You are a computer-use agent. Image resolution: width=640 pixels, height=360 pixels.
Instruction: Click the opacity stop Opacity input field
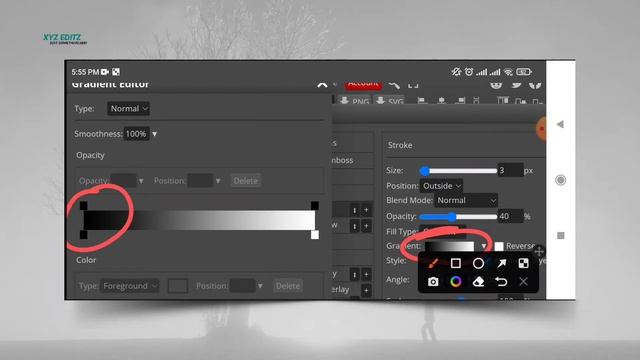pyautogui.click(x=124, y=181)
